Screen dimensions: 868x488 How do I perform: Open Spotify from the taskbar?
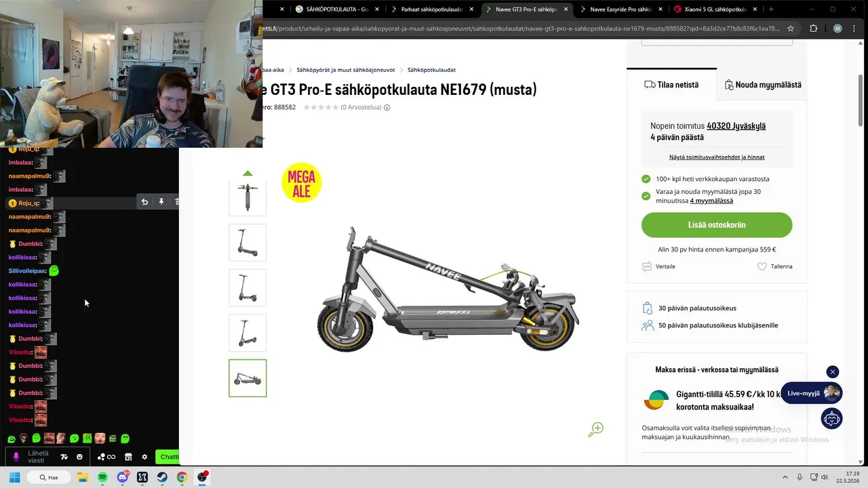[102, 477]
